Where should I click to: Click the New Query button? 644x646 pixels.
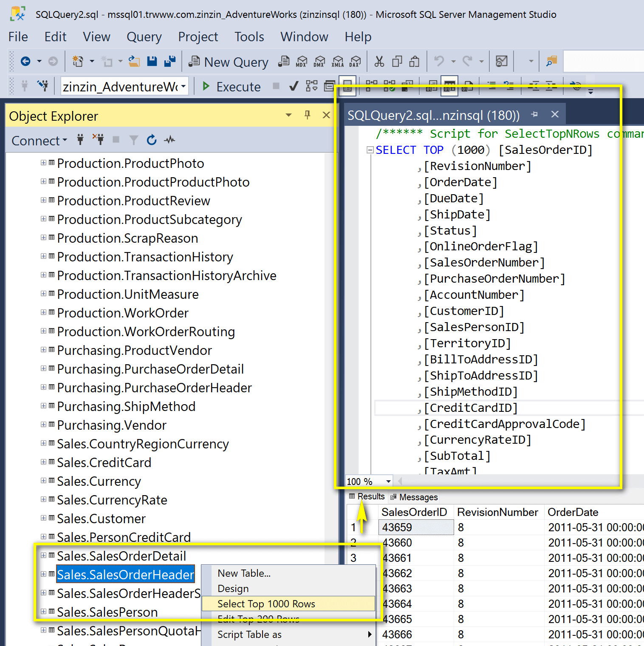click(228, 62)
